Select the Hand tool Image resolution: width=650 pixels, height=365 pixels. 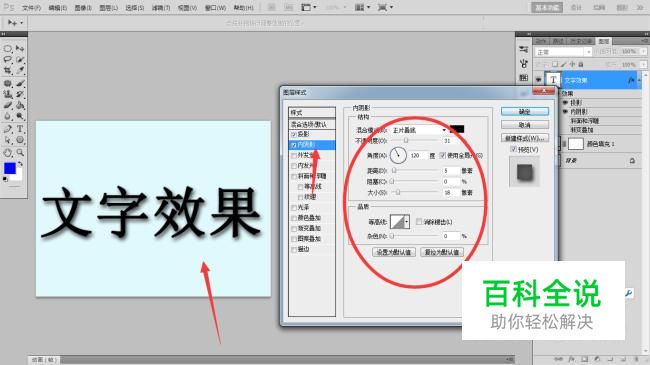pos(8,153)
